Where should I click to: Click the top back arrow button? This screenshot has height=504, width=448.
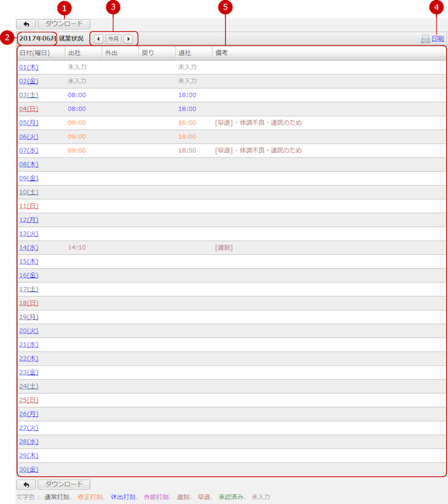pos(27,24)
